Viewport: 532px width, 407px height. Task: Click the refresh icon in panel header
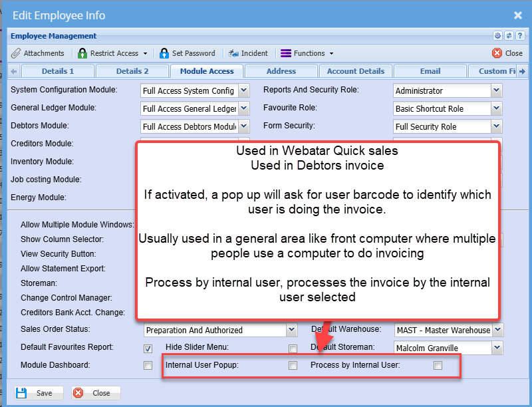(509, 35)
